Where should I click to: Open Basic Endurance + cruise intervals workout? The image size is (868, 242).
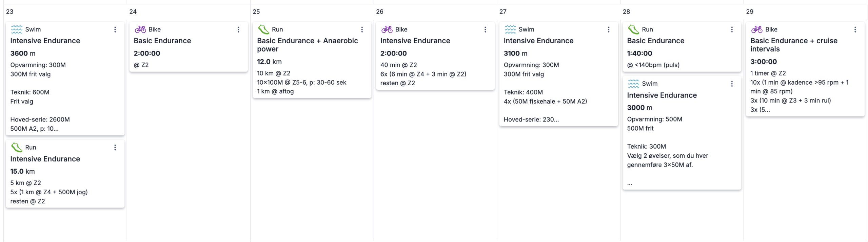click(x=794, y=45)
